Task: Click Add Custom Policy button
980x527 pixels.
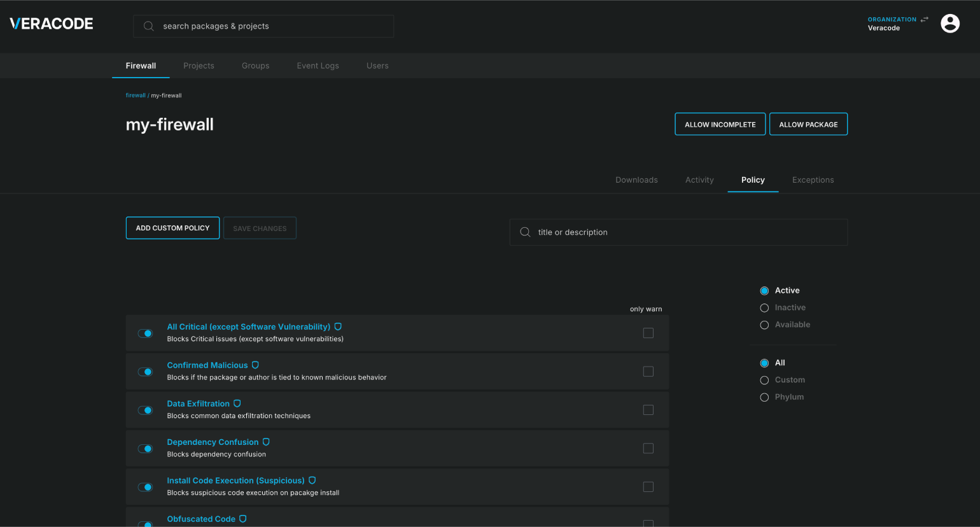Action: (172, 228)
